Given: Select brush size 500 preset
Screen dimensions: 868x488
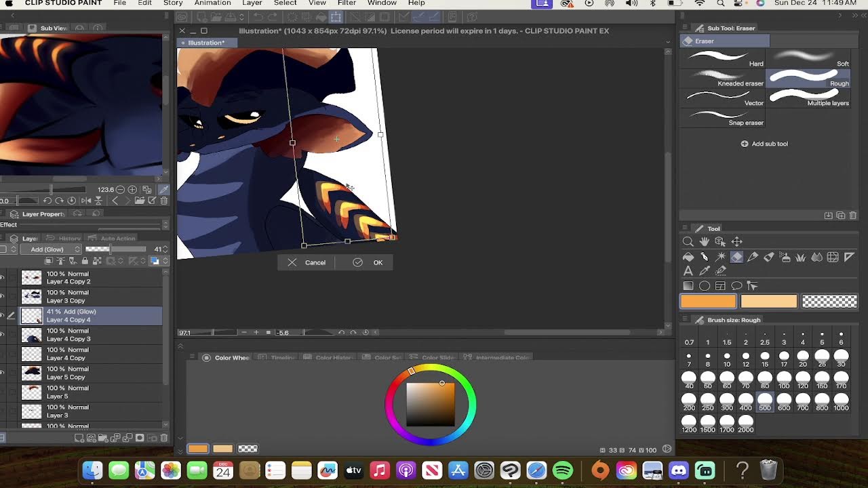Looking at the screenshot, I should tap(765, 402).
